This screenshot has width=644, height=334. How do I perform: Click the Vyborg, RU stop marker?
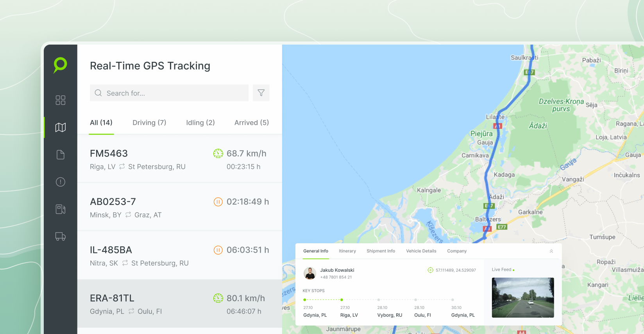point(379,300)
